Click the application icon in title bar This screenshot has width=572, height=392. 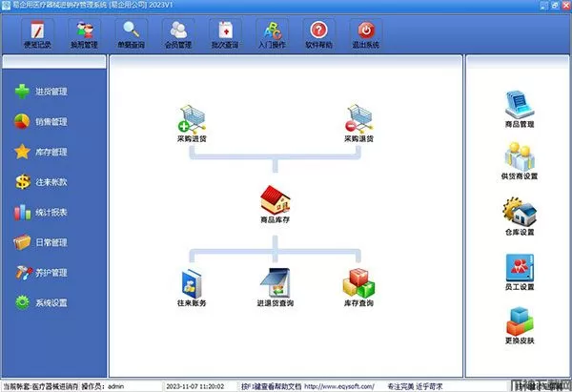tap(6, 5)
